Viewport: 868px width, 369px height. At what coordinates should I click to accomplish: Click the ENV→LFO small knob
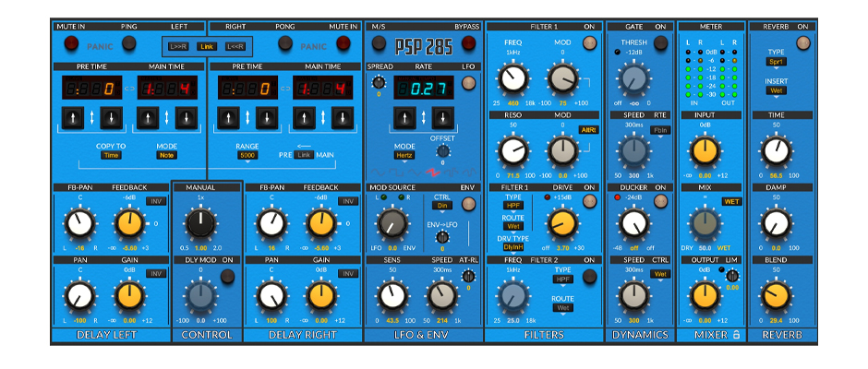point(442,238)
